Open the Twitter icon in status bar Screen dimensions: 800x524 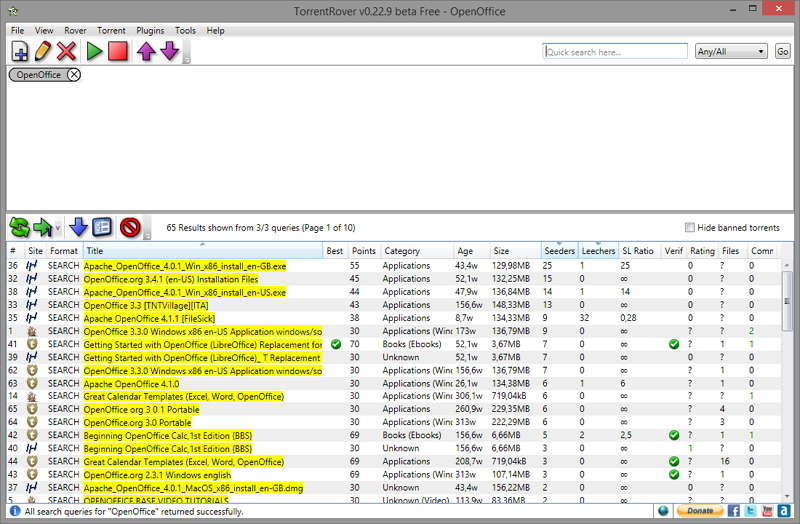(751, 511)
